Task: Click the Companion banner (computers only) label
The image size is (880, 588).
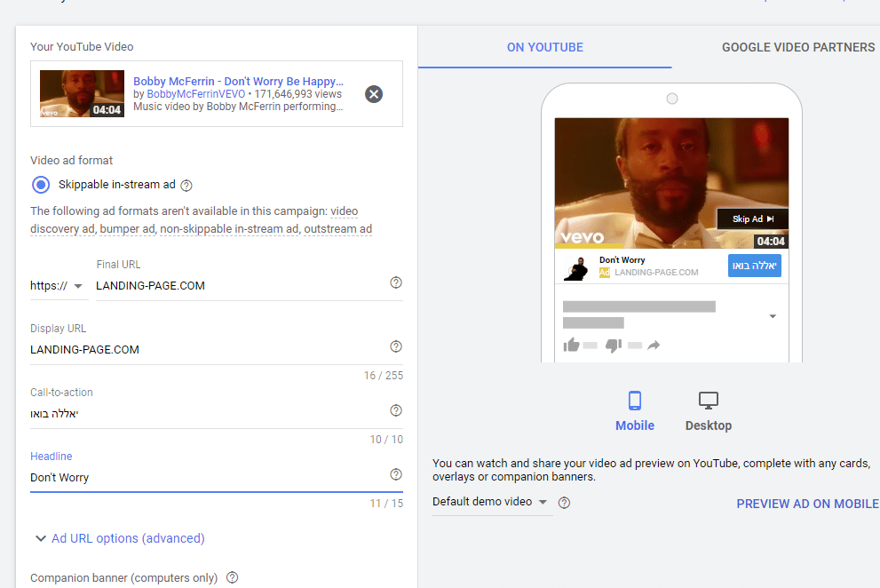Action: (123, 578)
